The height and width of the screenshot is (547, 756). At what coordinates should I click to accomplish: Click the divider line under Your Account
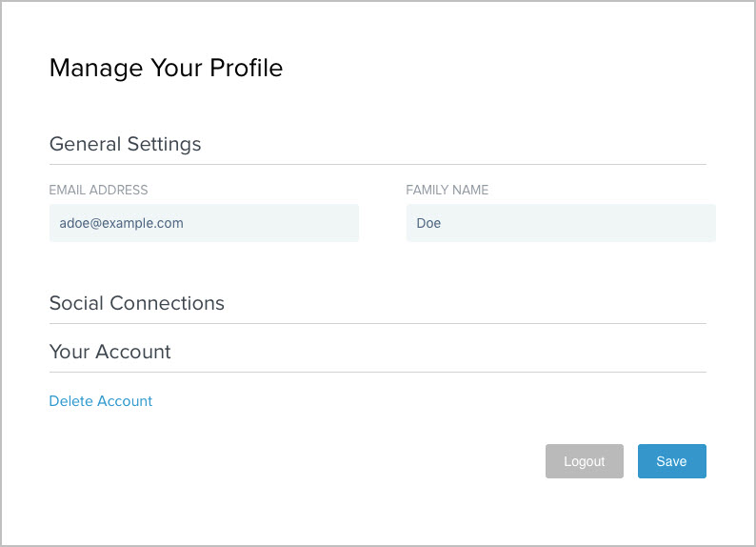click(x=377, y=372)
